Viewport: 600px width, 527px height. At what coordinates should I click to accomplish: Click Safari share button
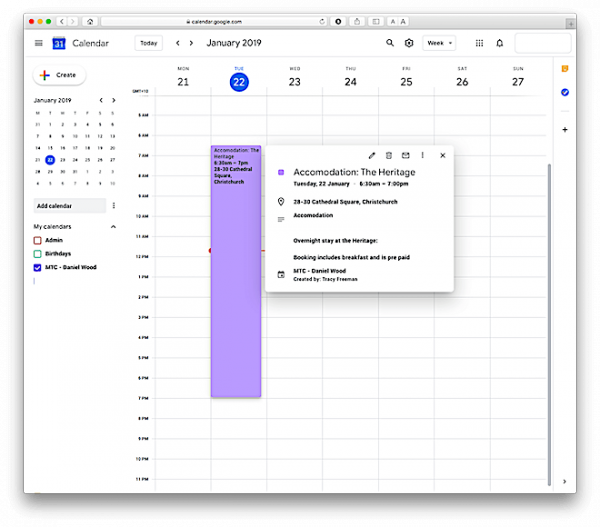pos(357,21)
